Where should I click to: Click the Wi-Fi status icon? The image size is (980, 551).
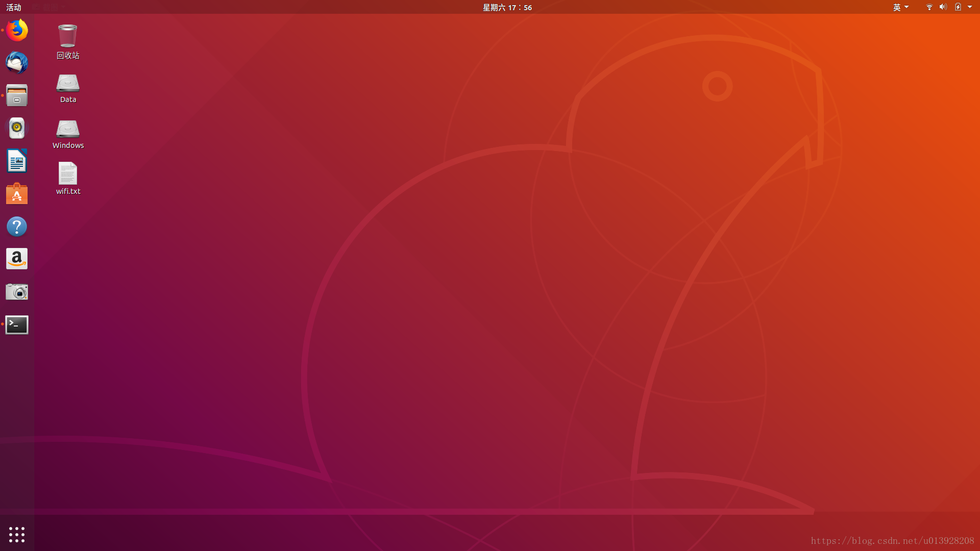(x=929, y=7)
